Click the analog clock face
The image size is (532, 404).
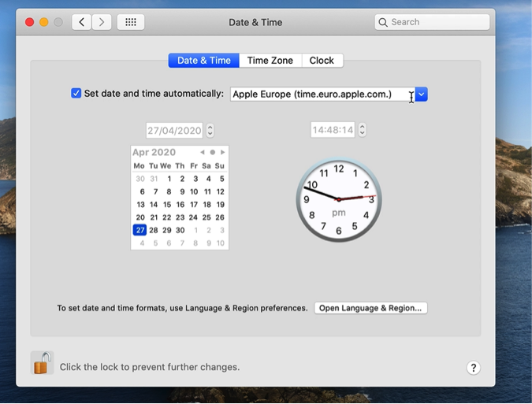click(339, 199)
